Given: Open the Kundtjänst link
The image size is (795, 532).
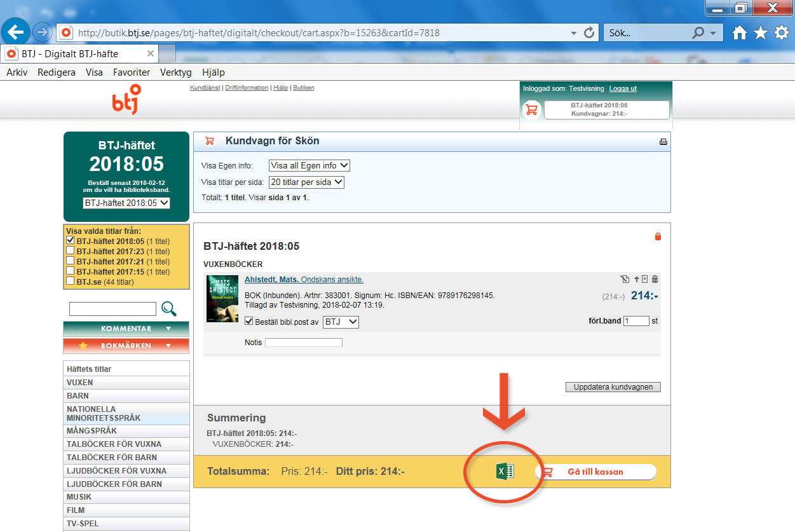Looking at the screenshot, I should (205, 88).
